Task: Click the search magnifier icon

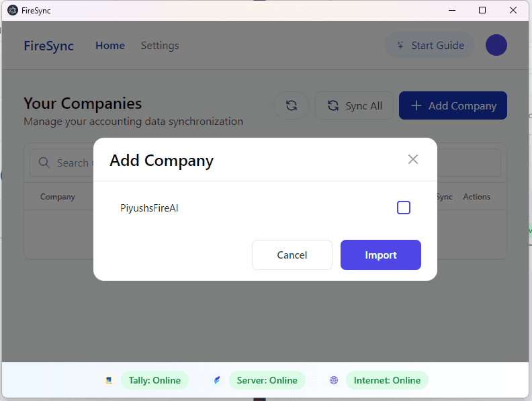Action: 44,163
